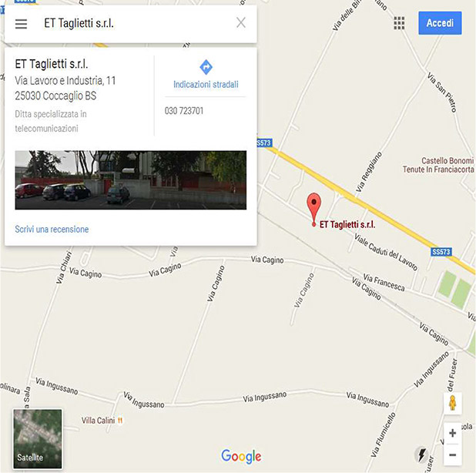The width and height of the screenshot is (476, 473).
Task: Click the lightning bolt lite mode icon
Action: [422, 455]
